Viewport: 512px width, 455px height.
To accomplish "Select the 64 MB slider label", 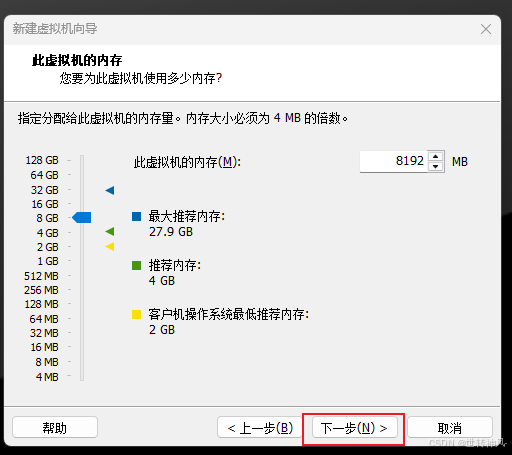I will (x=44, y=319).
